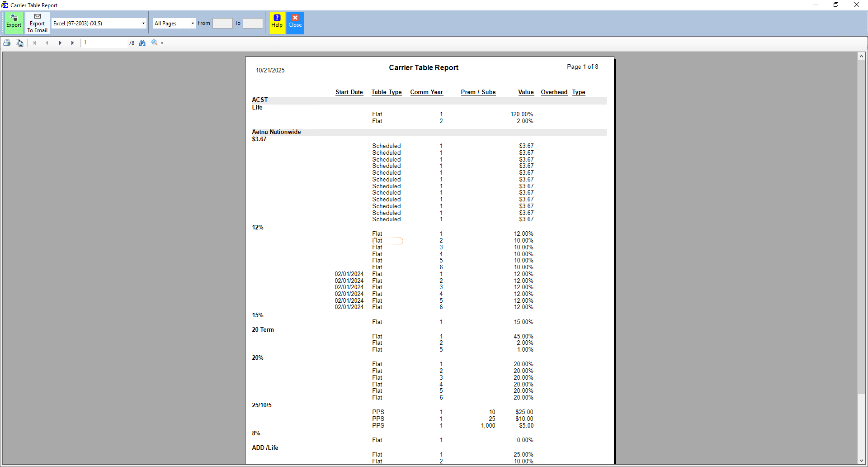Expand the zoom level dropdown arrow
The width and height of the screenshot is (868, 467).
coord(161,43)
